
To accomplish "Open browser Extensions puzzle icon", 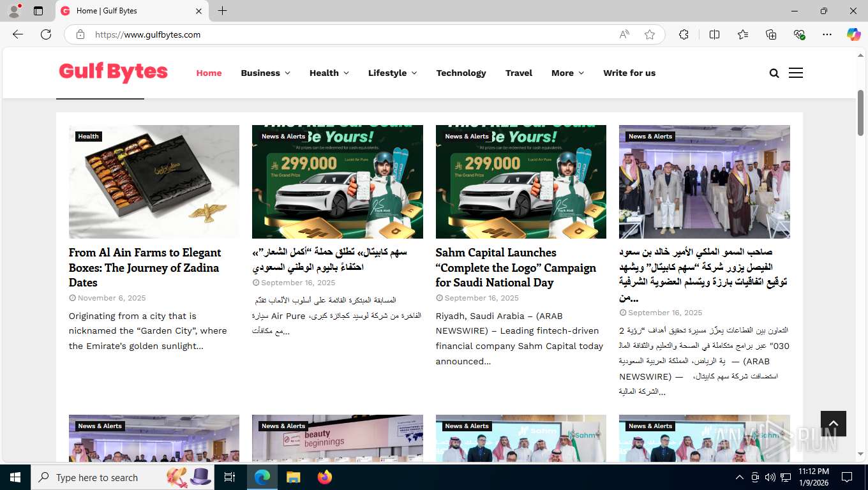I will point(684,34).
